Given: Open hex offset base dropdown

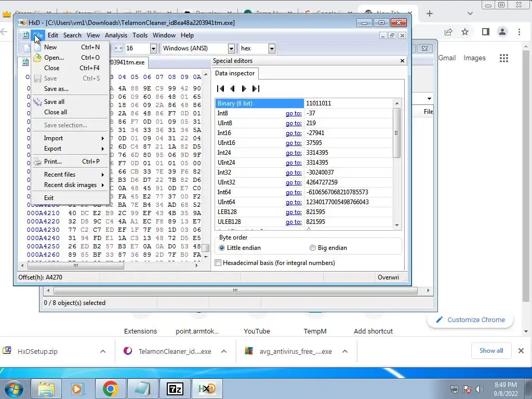Looking at the screenshot, I should pos(272,48).
